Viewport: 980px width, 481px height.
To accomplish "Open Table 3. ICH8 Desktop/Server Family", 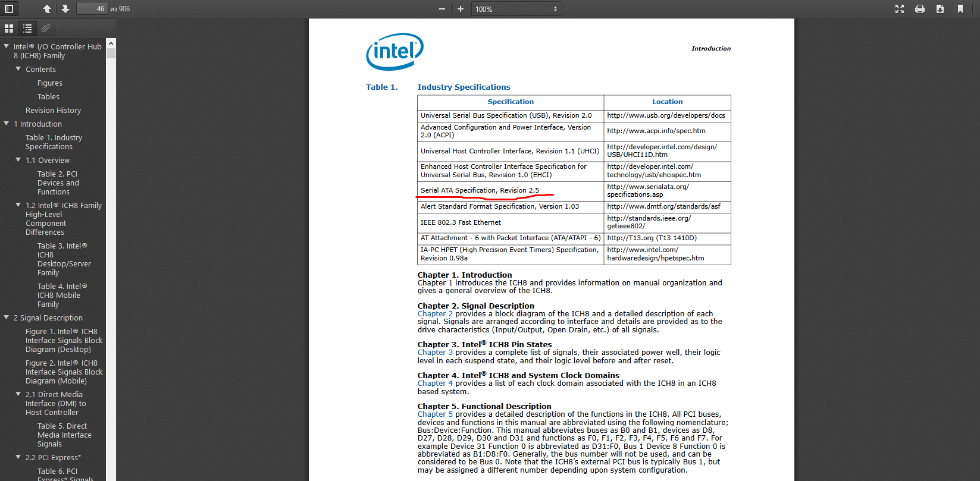I will coord(64,259).
